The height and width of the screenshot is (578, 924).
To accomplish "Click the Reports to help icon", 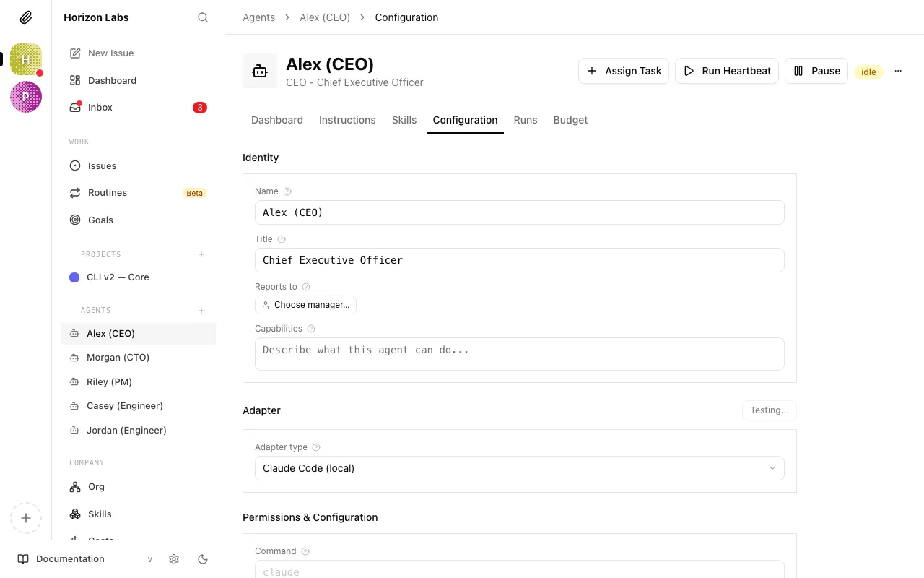I will click(x=306, y=287).
